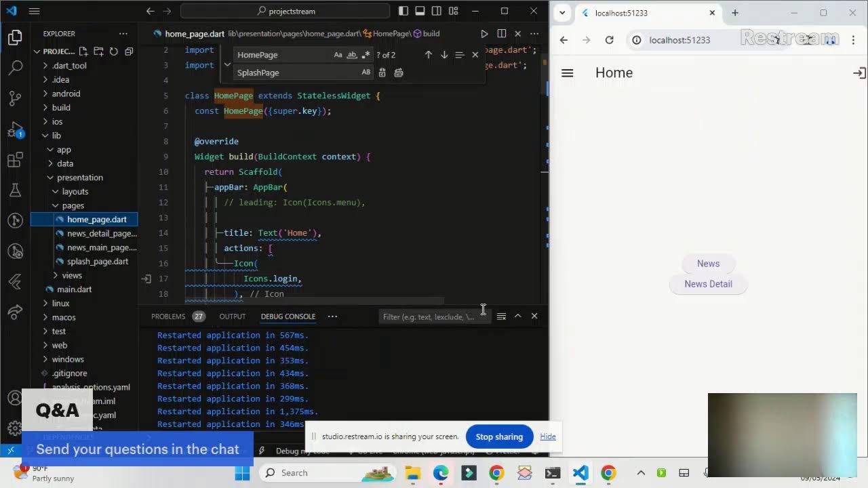This screenshot has height=488, width=868.
Task: Open the Testing flask icon in activity bar
Action: (15, 190)
